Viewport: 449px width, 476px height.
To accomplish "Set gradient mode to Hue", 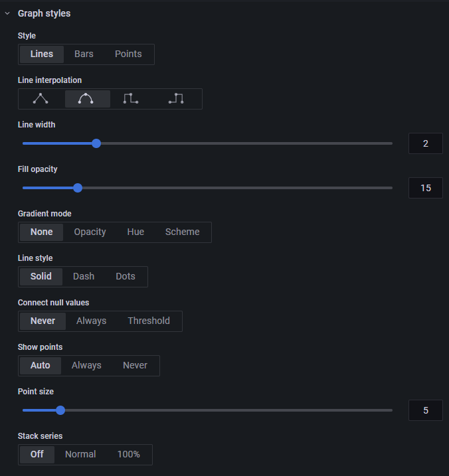I will pyautogui.click(x=135, y=232).
